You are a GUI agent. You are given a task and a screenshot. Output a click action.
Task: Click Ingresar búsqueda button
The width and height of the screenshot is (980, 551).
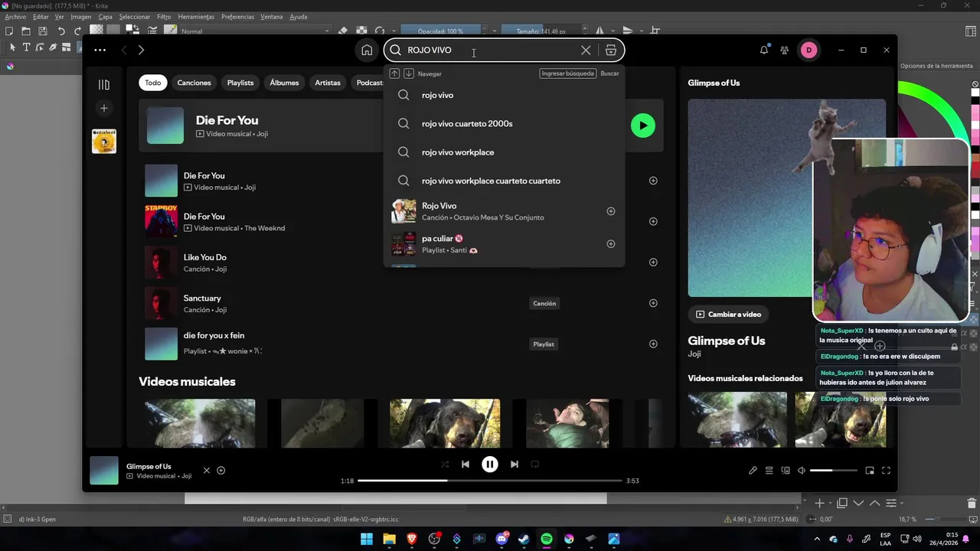(567, 73)
